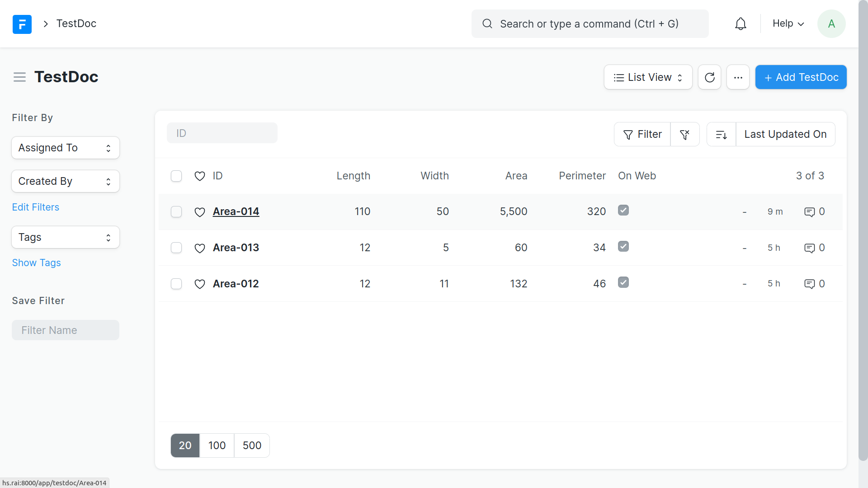Open the List View switcher dropdown
The image size is (868, 488).
click(x=648, y=77)
